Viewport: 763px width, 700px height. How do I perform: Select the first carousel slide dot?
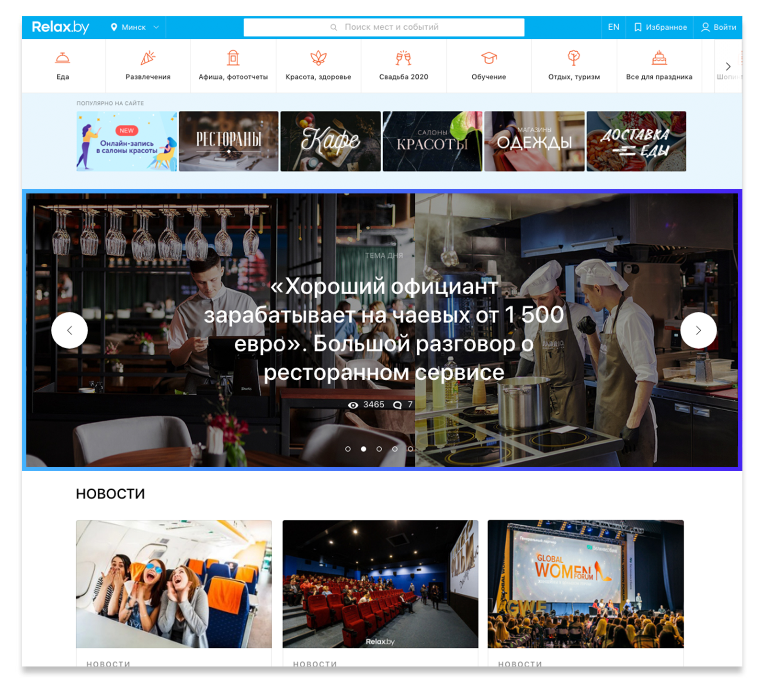[x=348, y=449]
